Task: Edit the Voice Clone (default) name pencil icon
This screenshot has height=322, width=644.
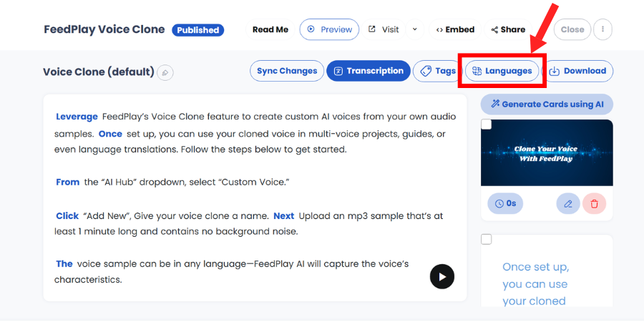Action: [x=165, y=73]
